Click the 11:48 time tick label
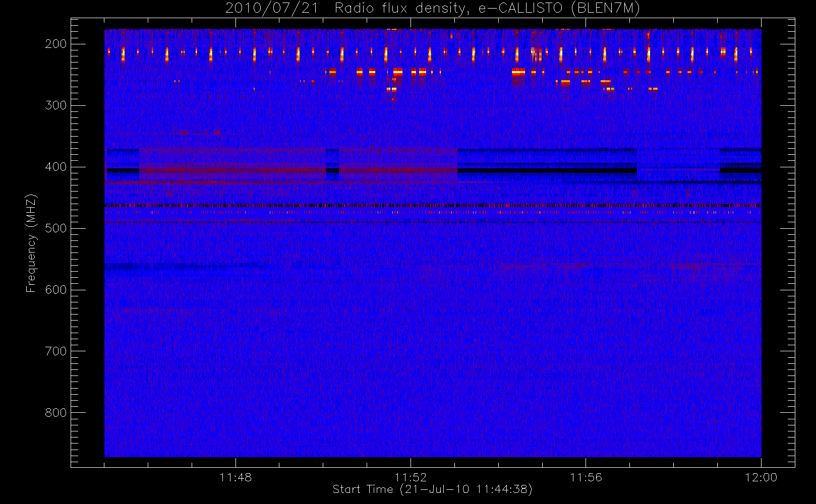The height and width of the screenshot is (504, 816). (x=236, y=477)
